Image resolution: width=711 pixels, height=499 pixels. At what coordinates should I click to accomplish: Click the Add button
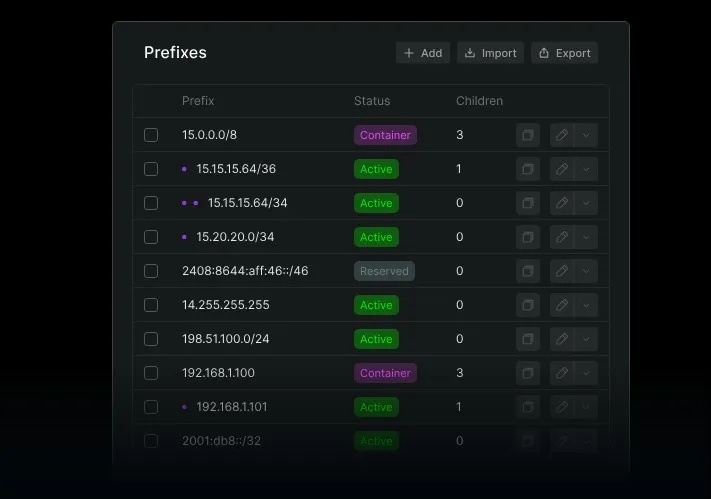coord(423,53)
